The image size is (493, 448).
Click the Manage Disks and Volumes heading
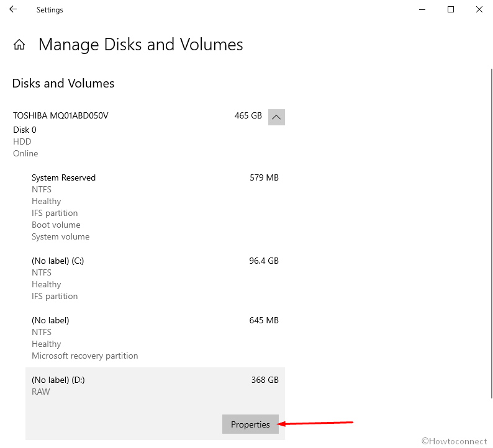140,45
